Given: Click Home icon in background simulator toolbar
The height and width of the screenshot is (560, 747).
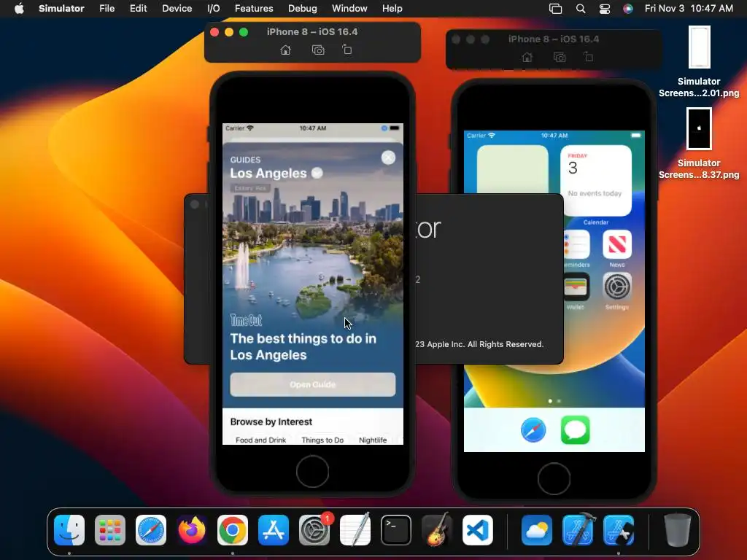Looking at the screenshot, I should pos(527,57).
